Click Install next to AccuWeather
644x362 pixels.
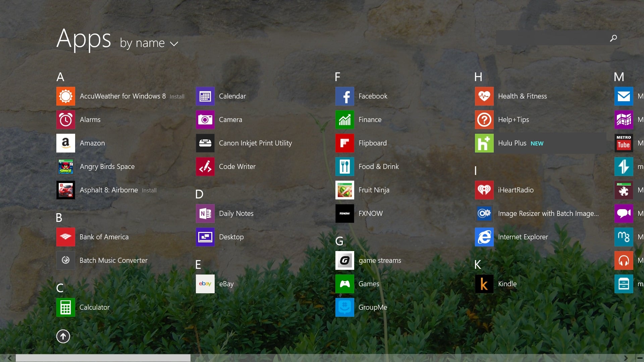(177, 97)
